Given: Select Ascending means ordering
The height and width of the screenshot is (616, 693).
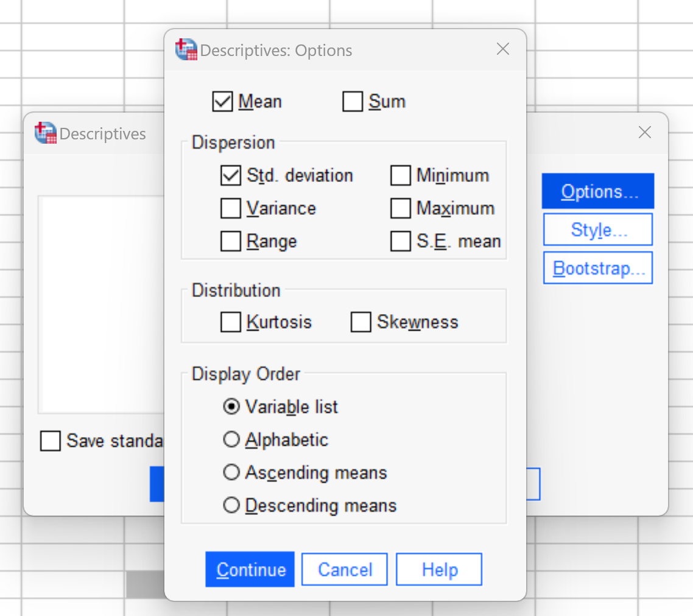Looking at the screenshot, I should coord(231,472).
